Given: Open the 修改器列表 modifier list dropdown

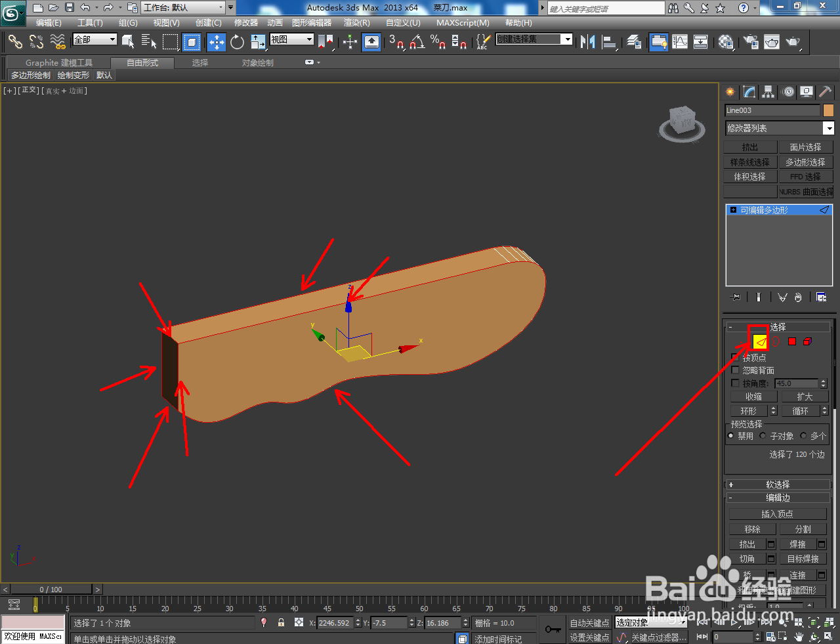Looking at the screenshot, I should (x=779, y=128).
